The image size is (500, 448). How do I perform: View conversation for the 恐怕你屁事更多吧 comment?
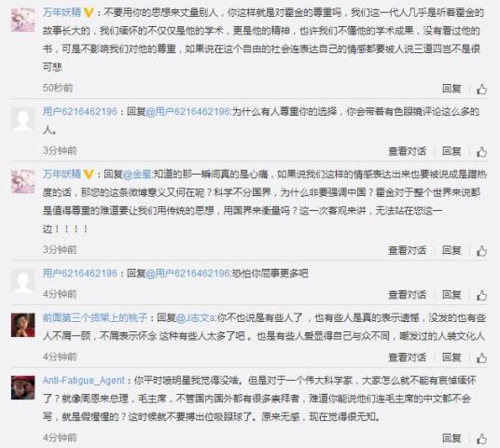pos(408,295)
